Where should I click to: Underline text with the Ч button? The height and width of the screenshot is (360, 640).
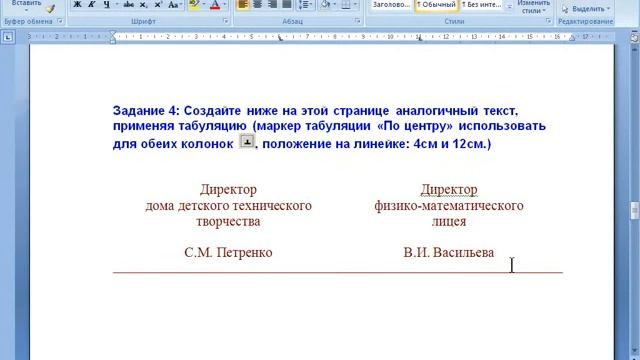(x=107, y=4)
